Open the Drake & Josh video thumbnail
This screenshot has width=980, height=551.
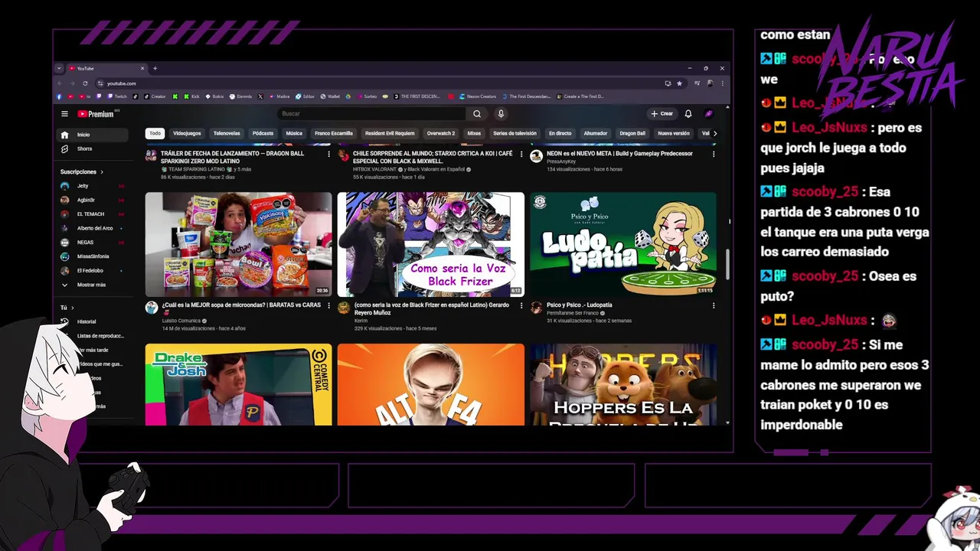coord(239,384)
